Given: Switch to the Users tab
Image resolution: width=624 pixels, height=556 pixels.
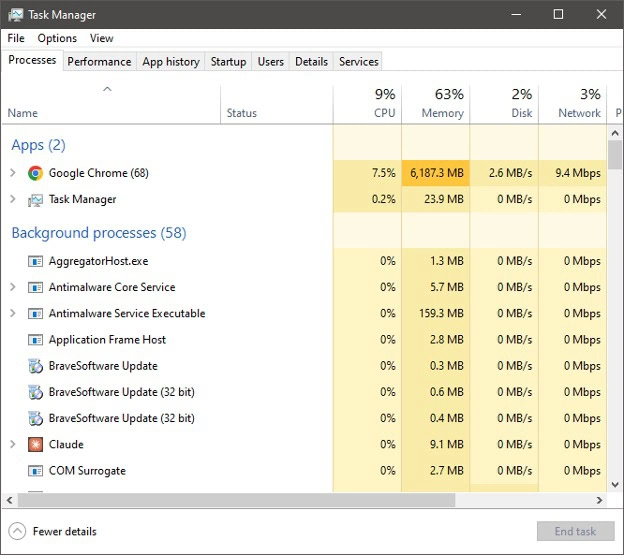Looking at the screenshot, I should click(x=271, y=62).
